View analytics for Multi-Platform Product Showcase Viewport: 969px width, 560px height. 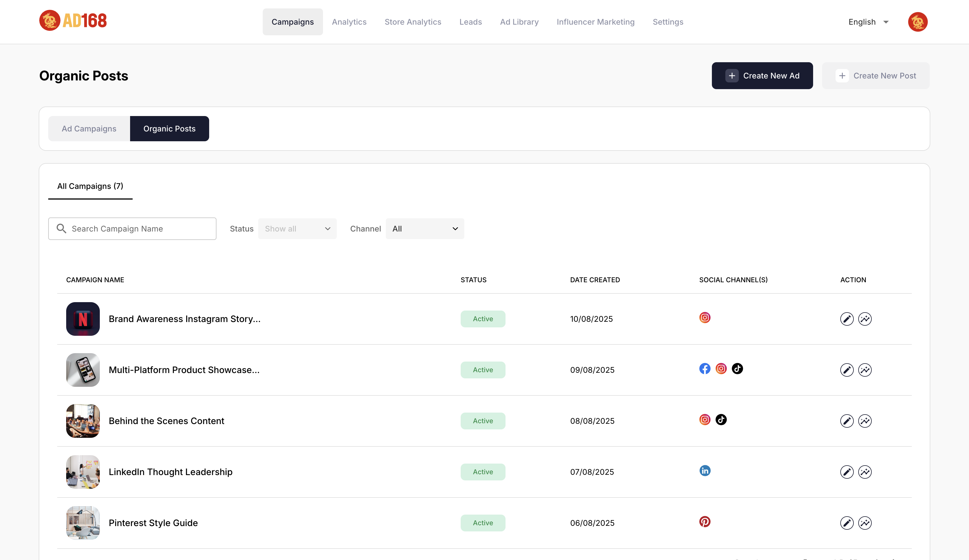point(865,370)
